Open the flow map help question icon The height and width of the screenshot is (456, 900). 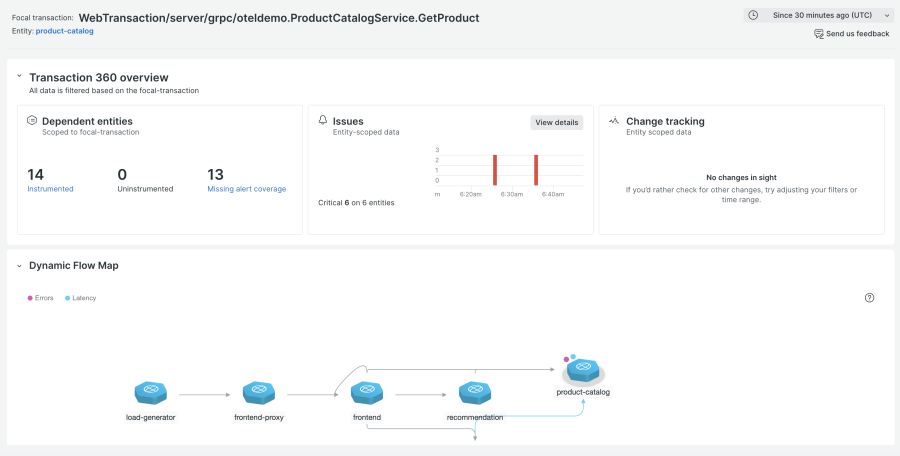[x=870, y=297]
